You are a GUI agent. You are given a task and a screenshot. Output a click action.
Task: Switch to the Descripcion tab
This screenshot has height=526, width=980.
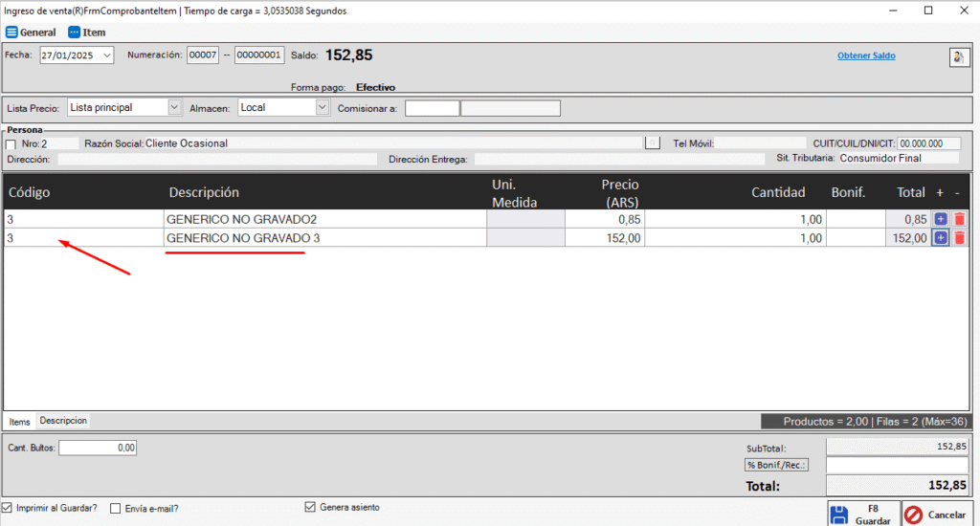[63, 421]
